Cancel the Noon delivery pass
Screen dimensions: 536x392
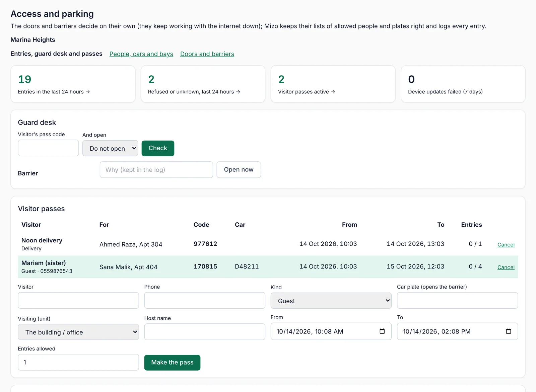[506, 245]
